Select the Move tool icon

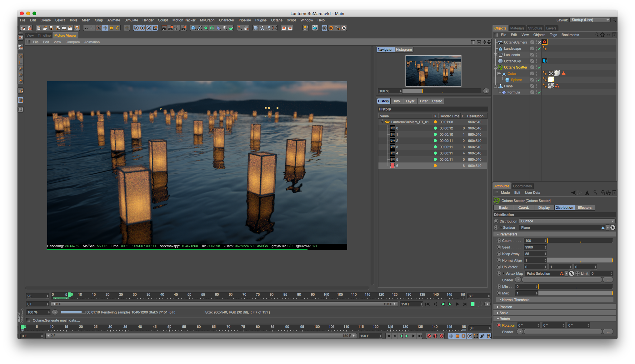click(x=105, y=28)
